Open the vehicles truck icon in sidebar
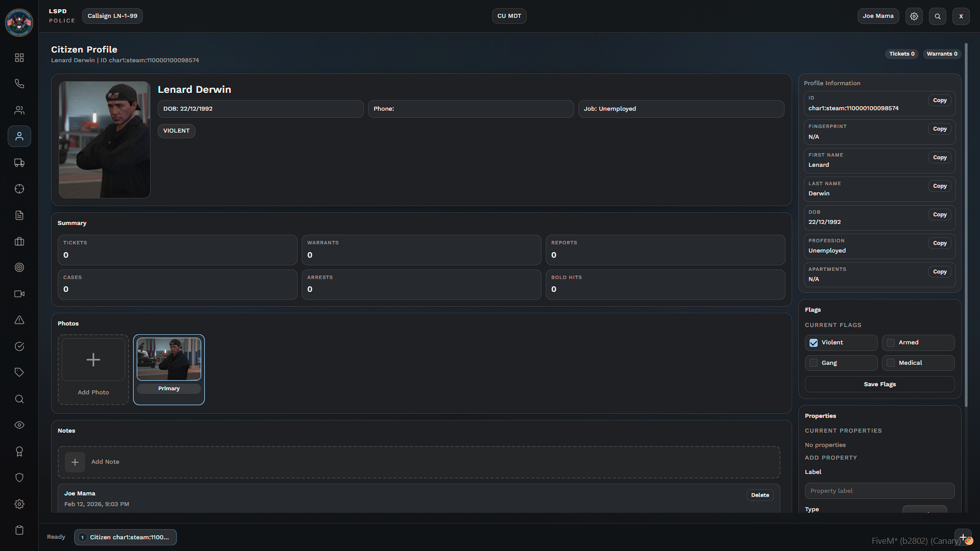 point(19,163)
